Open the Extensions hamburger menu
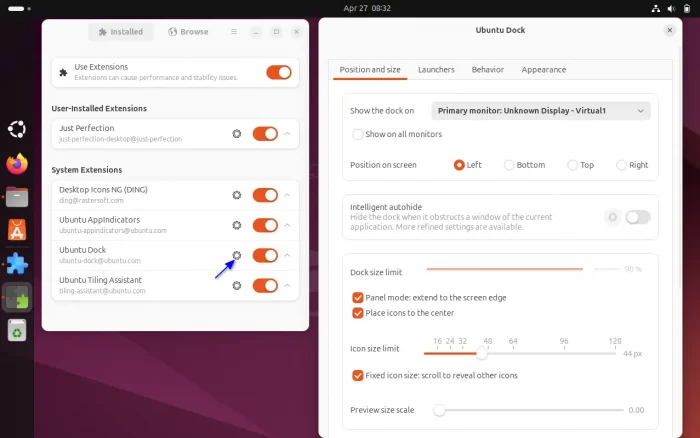Image resolution: width=700 pixels, height=438 pixels. click(x=234, y=32)
